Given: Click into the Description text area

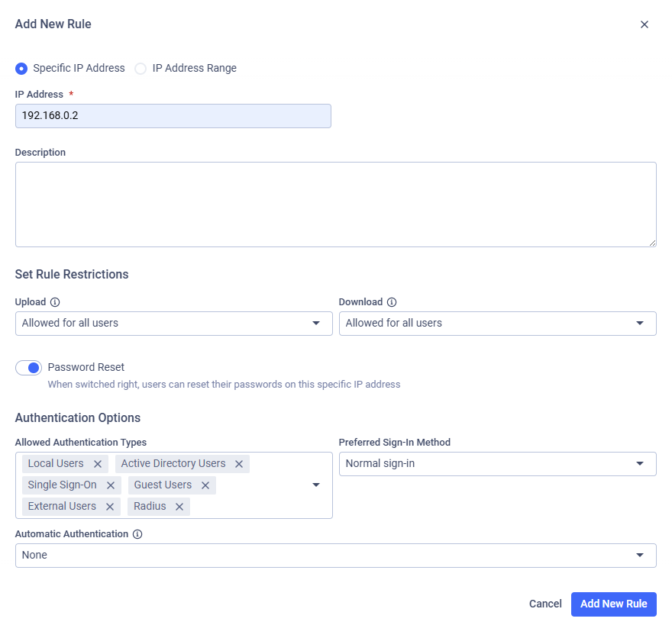Looking at the screenshot, I should [x=335, y=205].
